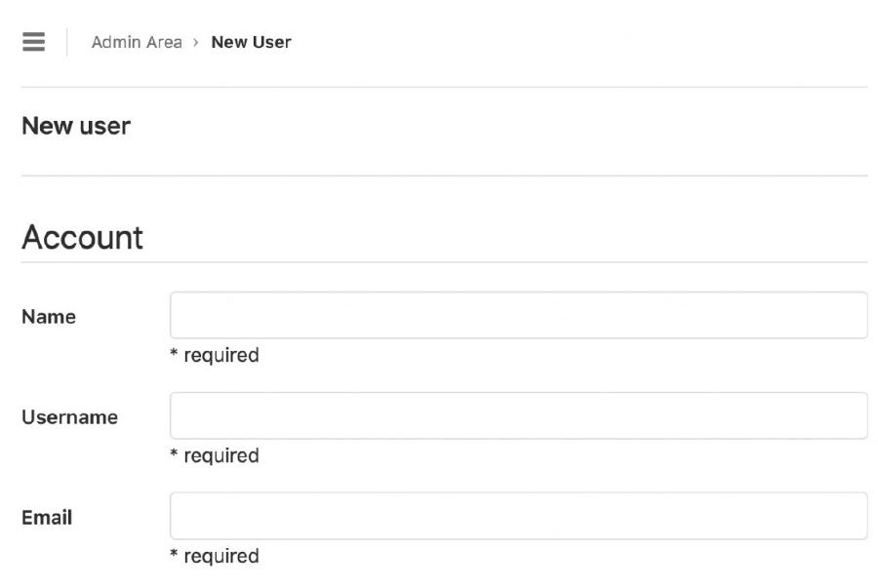This screenshot has height=588, width=878.
Task: Click the 'New user' page heading
Action: click(76, 126)
